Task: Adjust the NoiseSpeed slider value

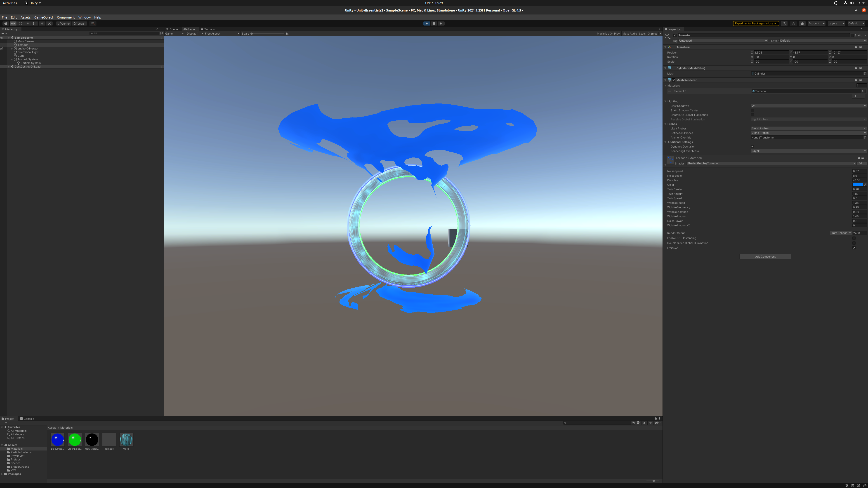Action: point(859,171)
